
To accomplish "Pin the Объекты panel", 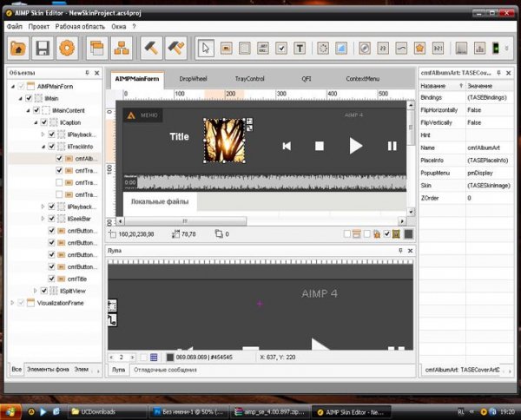I will coord(87,73).
